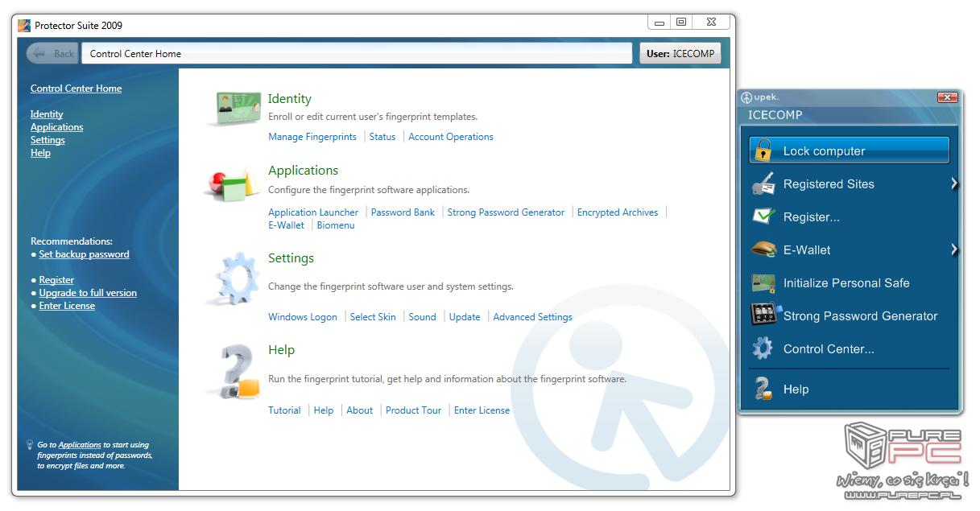Expand the Registered Sites submenu arrow
Viewport: 980px width, 511px height.
[x=954, y=183]
